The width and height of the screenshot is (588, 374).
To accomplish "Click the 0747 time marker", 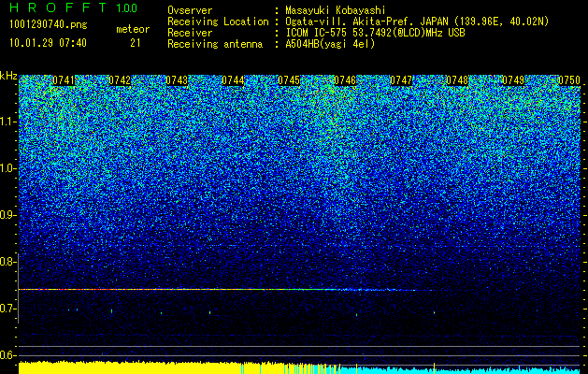I will click(401, 80).
